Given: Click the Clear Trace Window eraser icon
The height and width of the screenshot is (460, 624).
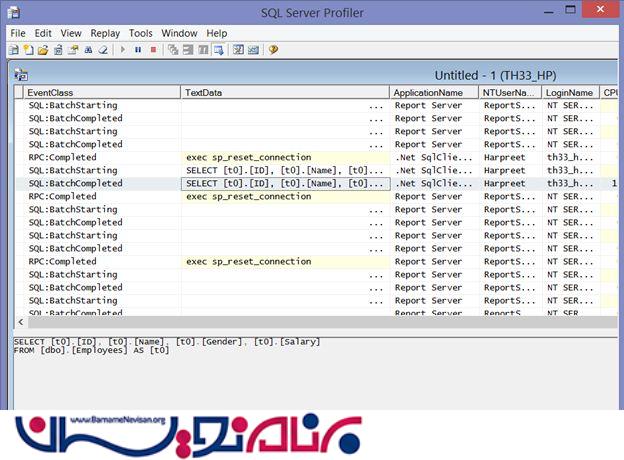Looking at the screenshot, I should click(x=102, y=49).
